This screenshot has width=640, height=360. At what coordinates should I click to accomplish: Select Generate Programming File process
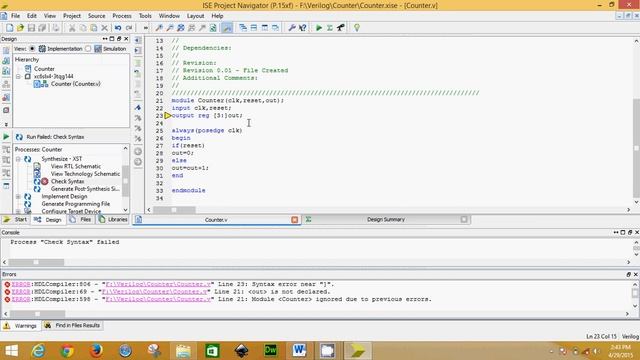tap(76, 204)
